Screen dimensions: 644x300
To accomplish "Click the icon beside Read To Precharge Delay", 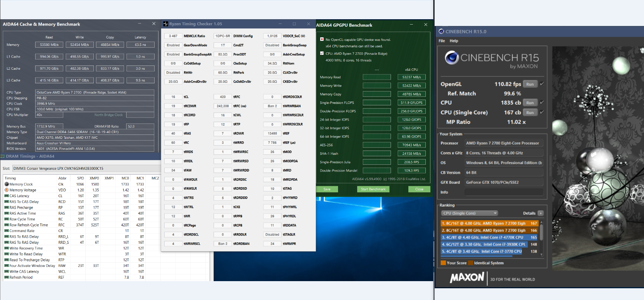I will 6,260.
